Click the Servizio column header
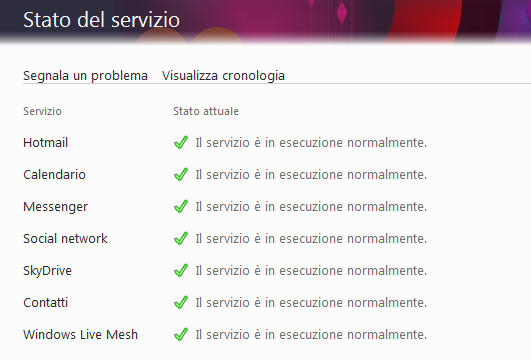The image size is (531, 360). 42,111
